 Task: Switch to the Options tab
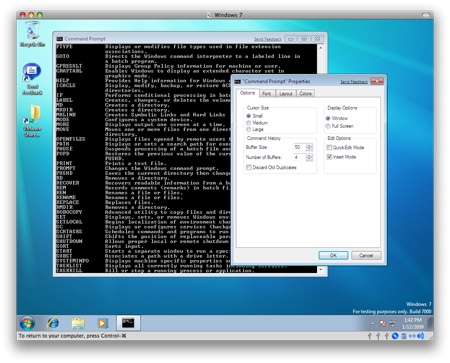pos(247,93)
